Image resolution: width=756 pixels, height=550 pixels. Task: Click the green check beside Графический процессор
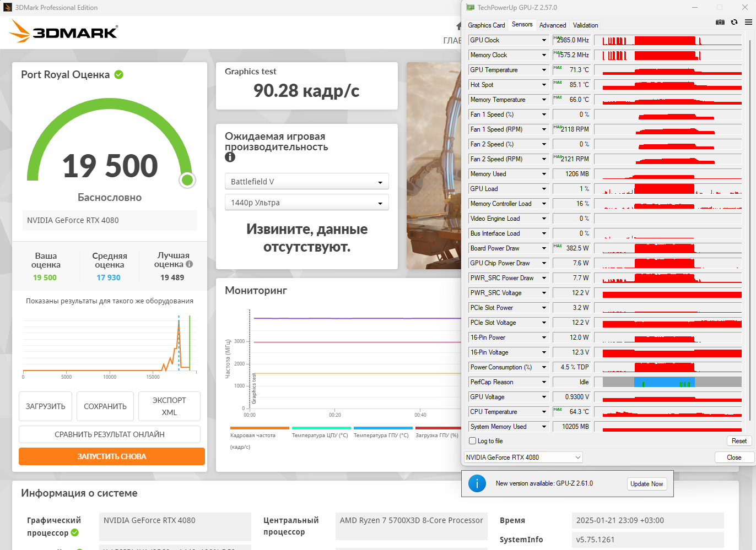pos(74,532)
